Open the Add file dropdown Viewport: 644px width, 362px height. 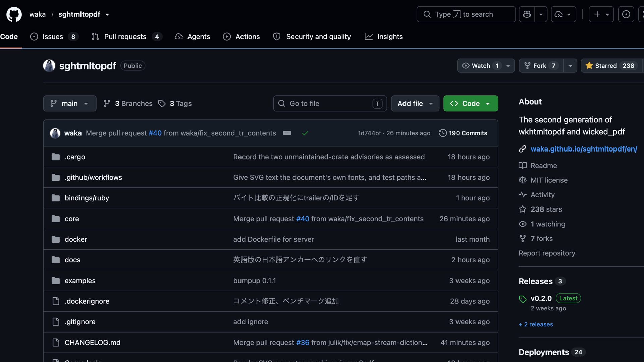coord(415,103)
